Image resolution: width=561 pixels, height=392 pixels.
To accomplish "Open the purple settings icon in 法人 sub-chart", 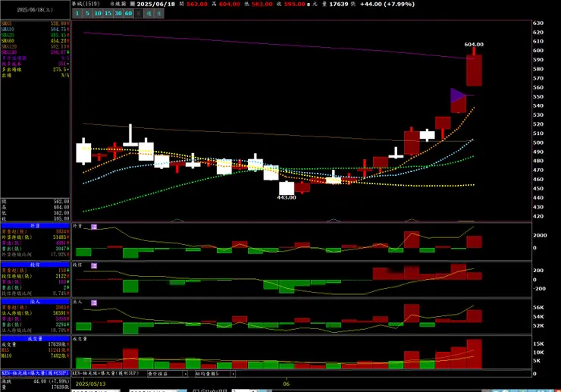I will [x=94, y=303].
